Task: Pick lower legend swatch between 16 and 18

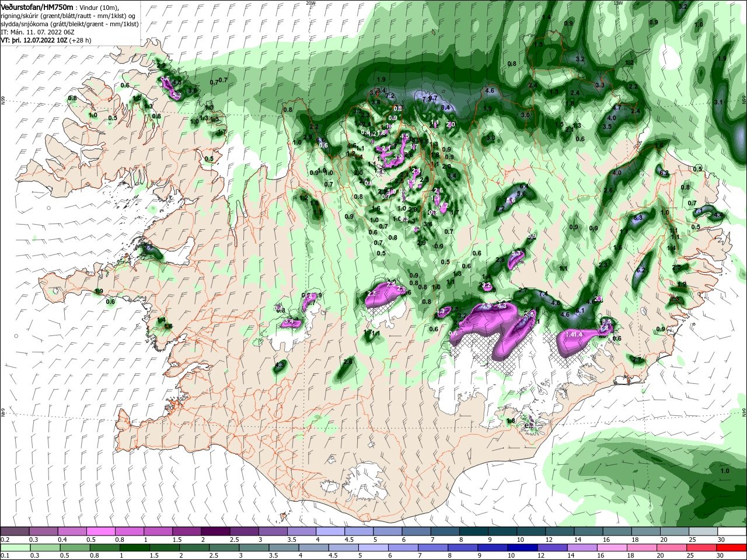Action: coord(612,547)
